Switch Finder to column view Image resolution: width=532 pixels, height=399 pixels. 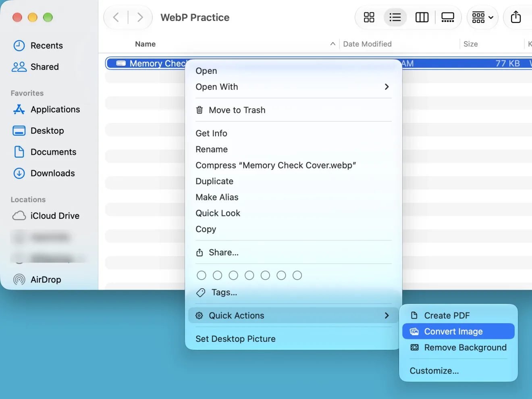tap(422, 17)
